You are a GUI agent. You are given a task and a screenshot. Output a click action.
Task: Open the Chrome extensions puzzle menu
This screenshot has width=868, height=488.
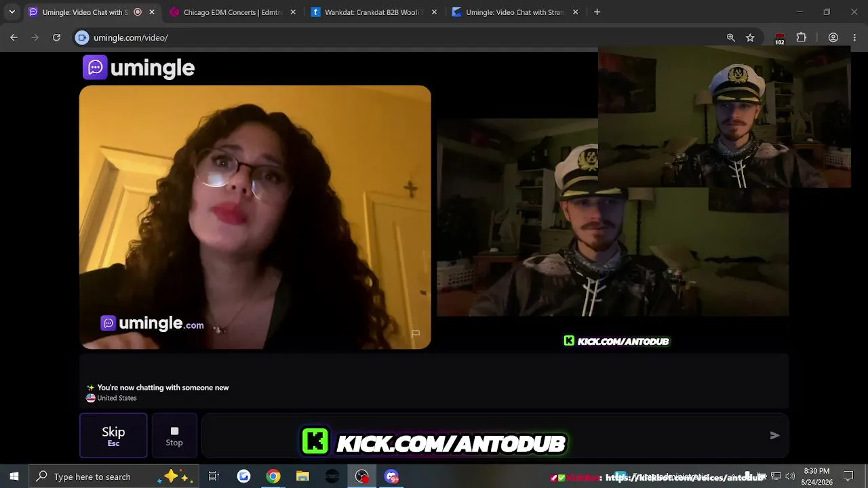click(x=802, y=37)
